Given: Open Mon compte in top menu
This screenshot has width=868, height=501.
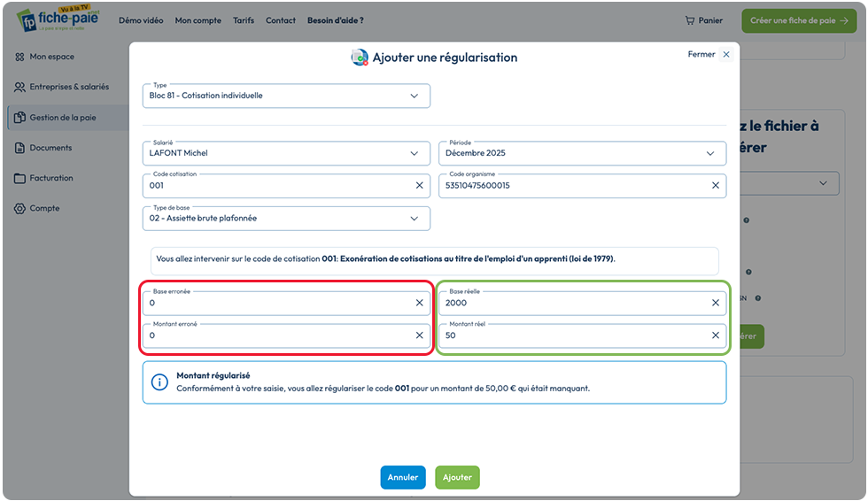Looking at the screenshot, I should [198, 20].
